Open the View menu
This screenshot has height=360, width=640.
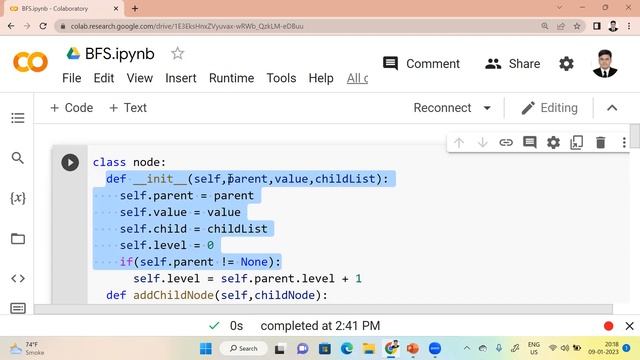(x=140, y=78)
